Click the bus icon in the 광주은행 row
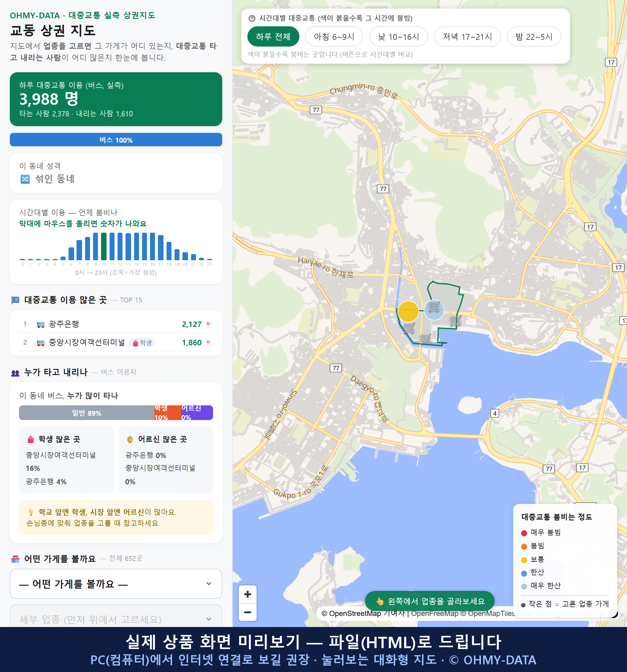This screenshot has height=672, width=627. [x=40, y=325]
